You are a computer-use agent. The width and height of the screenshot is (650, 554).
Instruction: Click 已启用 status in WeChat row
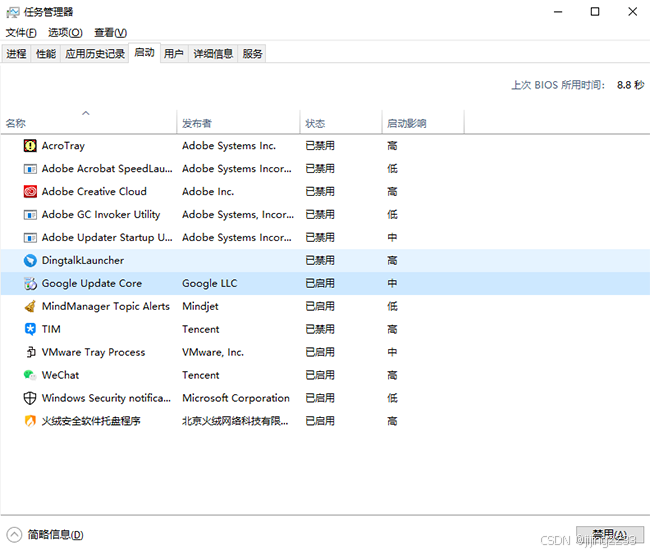pyautogui.click(x=320, y=375)
